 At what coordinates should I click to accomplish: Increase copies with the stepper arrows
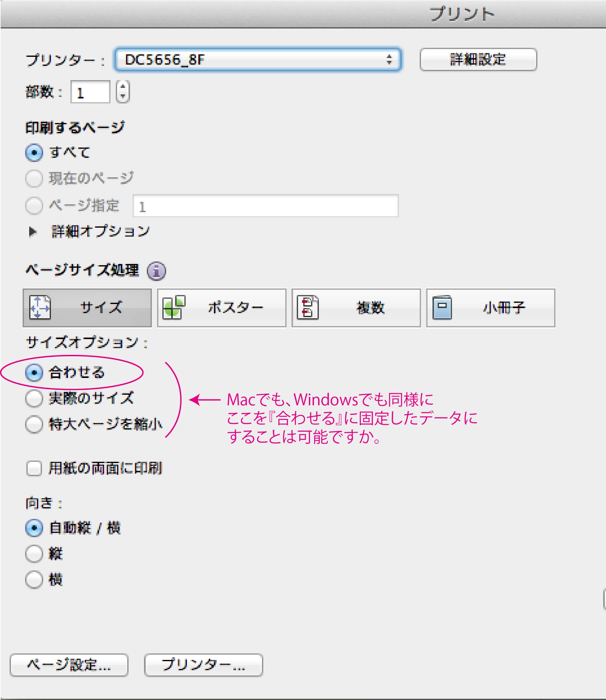(x=123, y=87)
